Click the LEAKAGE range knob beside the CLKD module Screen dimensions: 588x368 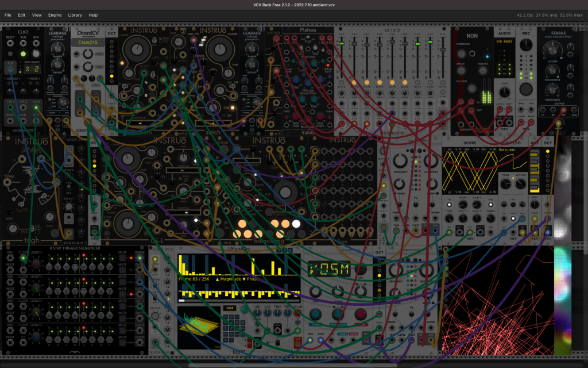(x=57, y=48)
